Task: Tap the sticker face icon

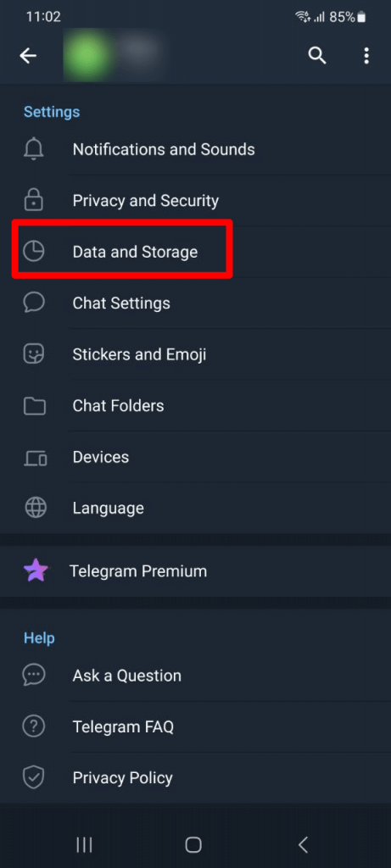Action: point(34,353)
